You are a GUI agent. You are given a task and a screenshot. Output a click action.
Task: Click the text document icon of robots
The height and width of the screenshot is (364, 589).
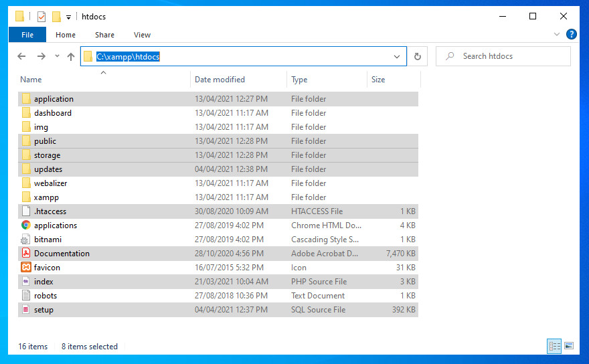click(26, 295)
